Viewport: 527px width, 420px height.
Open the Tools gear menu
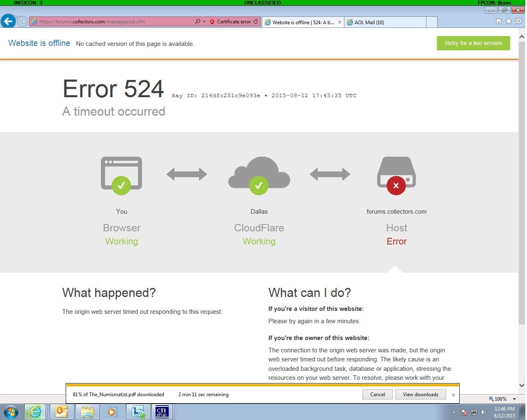(519, 21)
